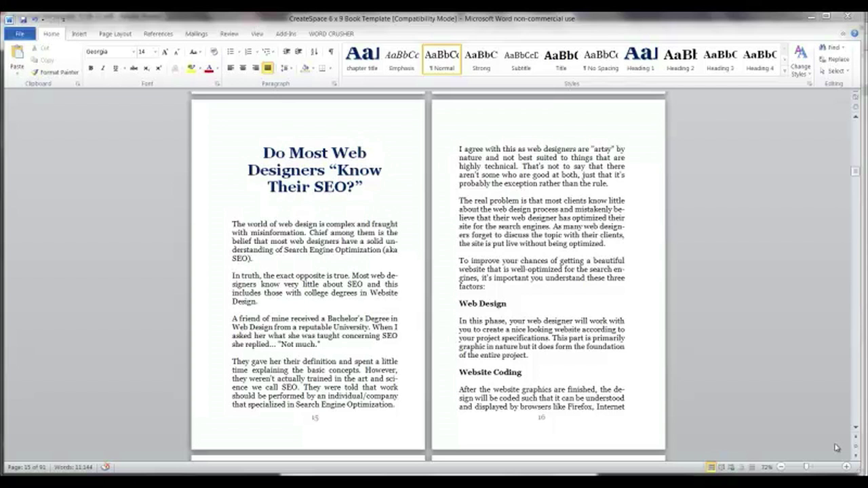This screenshot has height=488, width=868.
Task: Click the zoom slider handle
Action: 807,467
